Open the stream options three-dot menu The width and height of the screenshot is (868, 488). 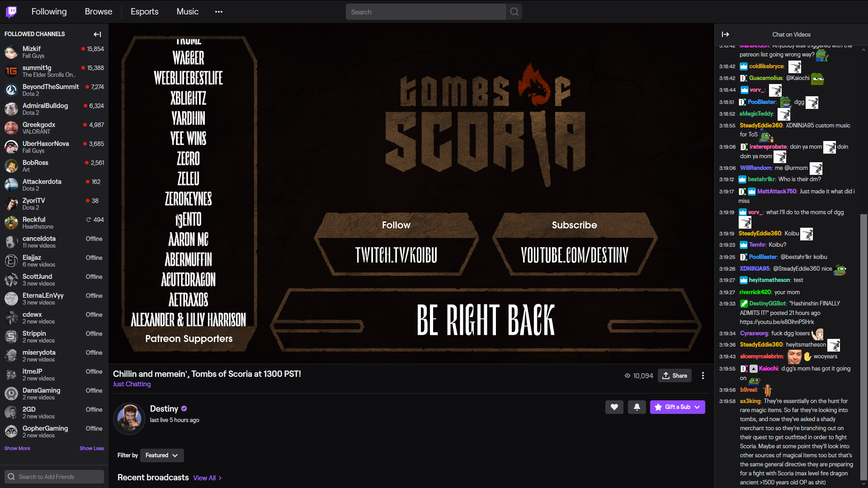point(703,375)
